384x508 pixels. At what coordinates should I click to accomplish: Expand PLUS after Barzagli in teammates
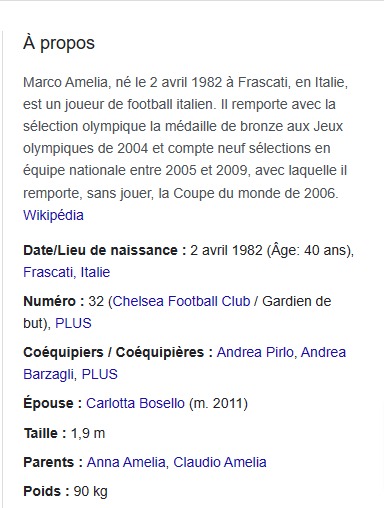coord(100,374)
